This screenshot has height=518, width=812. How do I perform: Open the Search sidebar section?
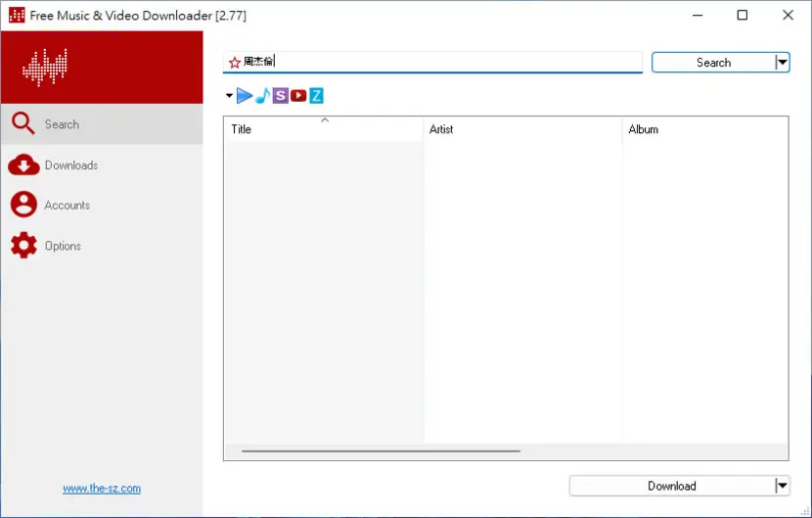(x=102, y=124)
